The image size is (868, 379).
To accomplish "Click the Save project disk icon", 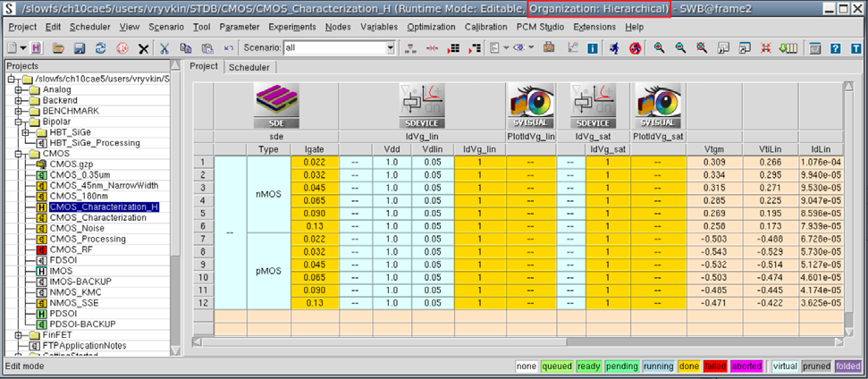I will tap(79, 47).
